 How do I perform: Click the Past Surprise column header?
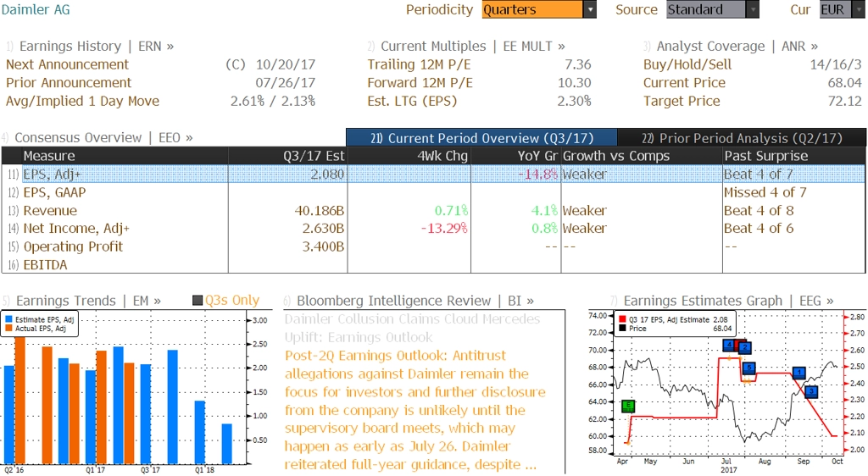[x=793, y=156]
